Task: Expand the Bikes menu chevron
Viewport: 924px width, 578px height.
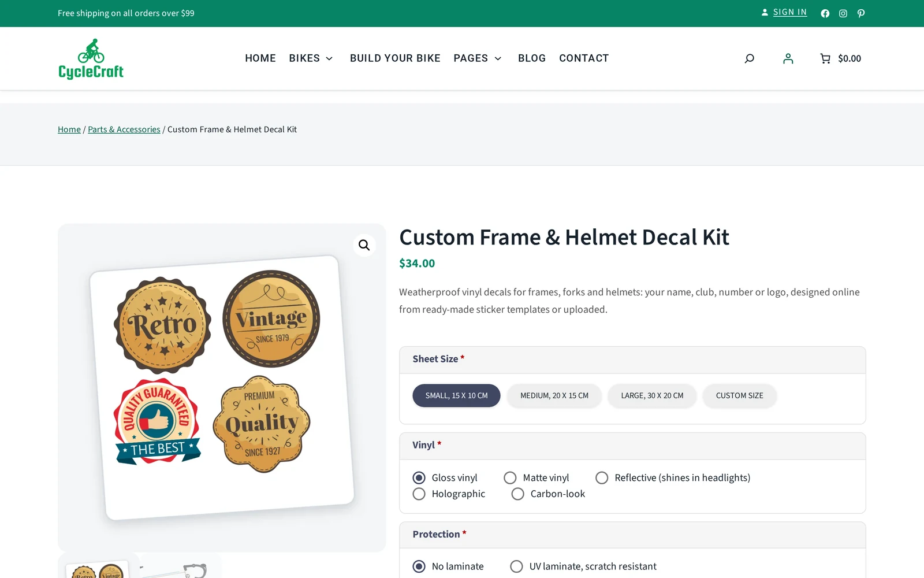Action: [x=329, y=58]
